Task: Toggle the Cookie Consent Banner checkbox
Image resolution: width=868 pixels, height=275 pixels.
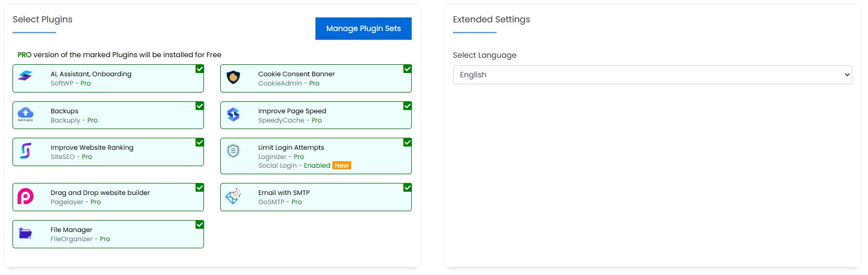Action: pos(407,69)
